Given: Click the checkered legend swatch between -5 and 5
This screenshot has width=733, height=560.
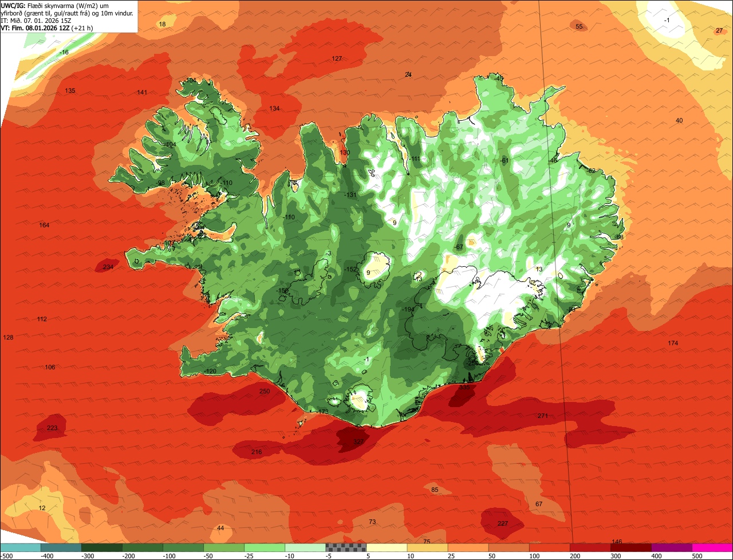Looking at the screenshot, I should pyautogui.click(x=345, y=547).
